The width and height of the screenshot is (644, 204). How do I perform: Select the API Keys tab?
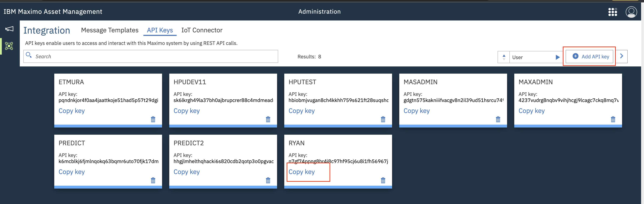pos(160,30)
